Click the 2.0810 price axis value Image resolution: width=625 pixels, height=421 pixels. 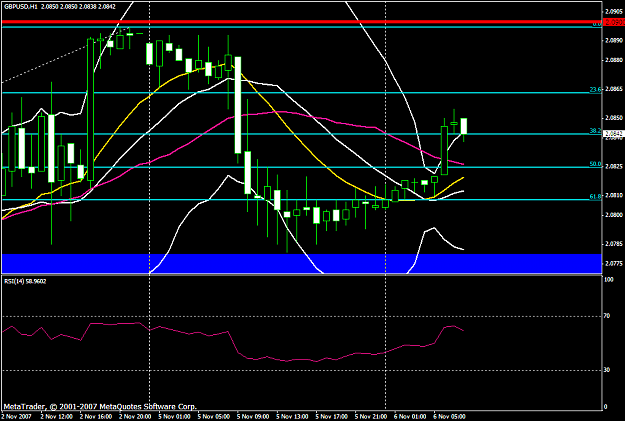tap(614, 195)
